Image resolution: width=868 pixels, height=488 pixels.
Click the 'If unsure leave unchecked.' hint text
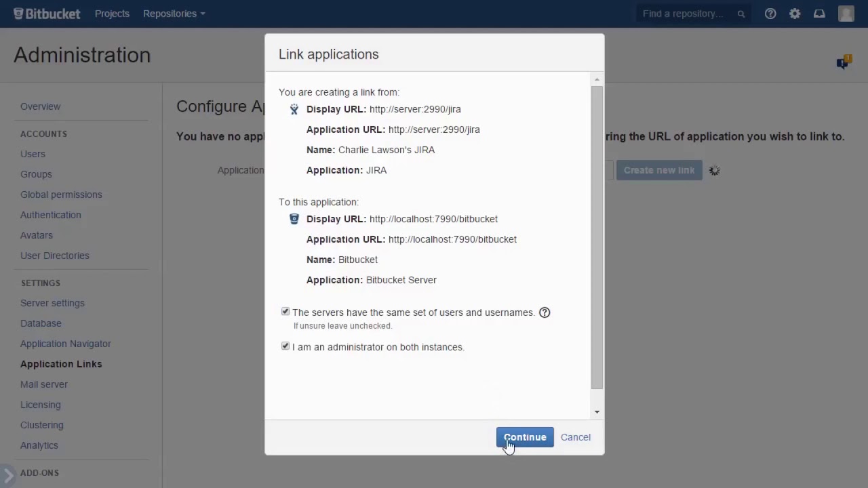pos(342,326)
